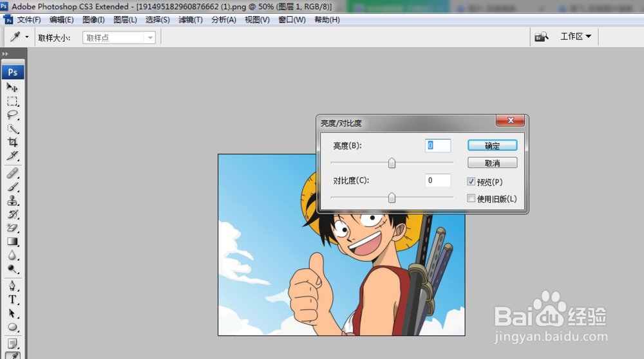Select the Dodge tool
Screen dimensions: 644x359
[12, 269]
